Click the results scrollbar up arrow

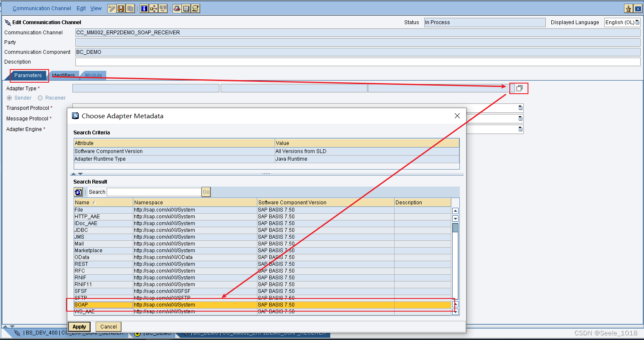tap(455, 211)
